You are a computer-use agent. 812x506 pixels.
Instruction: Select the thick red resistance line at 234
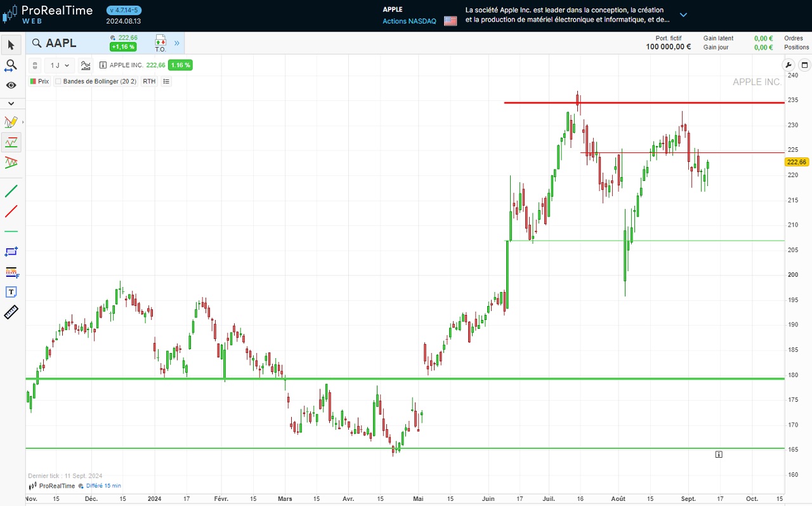(x=644, y=103)
